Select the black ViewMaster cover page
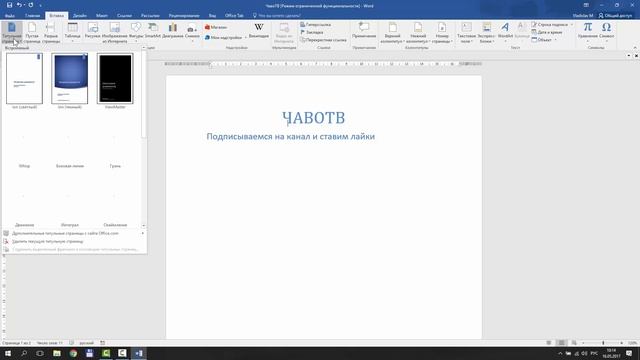The height and width of the screenshot is (360, 640). [x=115, y=78]
